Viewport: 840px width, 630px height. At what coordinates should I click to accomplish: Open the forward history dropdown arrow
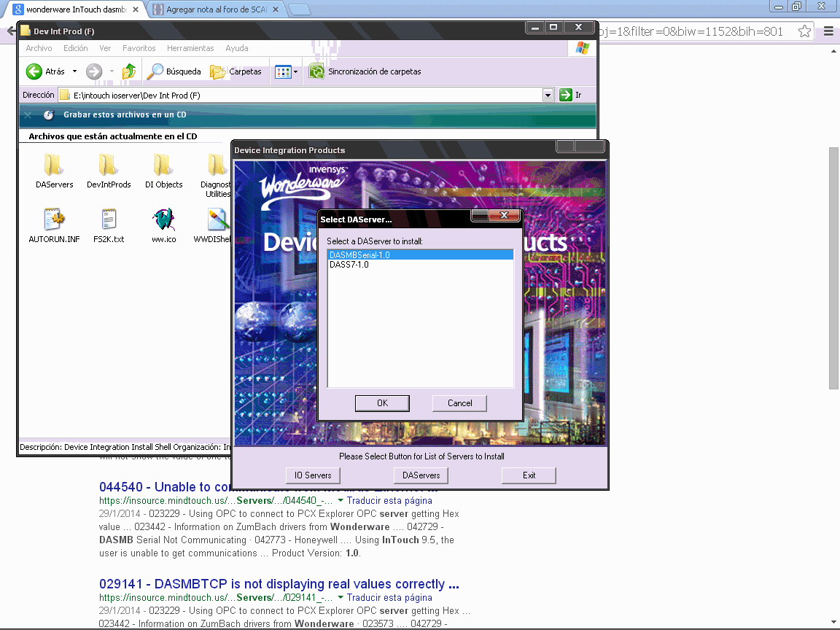click(112, 71)
